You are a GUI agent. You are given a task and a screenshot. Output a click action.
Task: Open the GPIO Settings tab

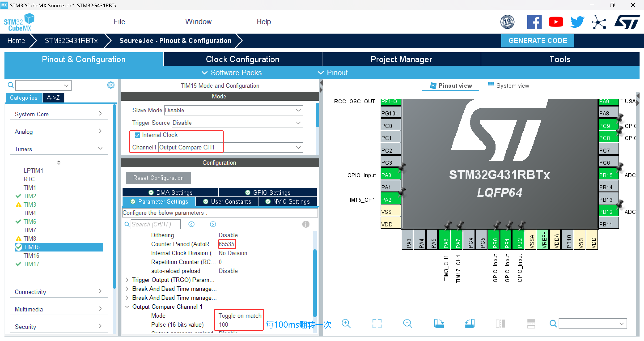pyautogui.click(x=268, y=192)
